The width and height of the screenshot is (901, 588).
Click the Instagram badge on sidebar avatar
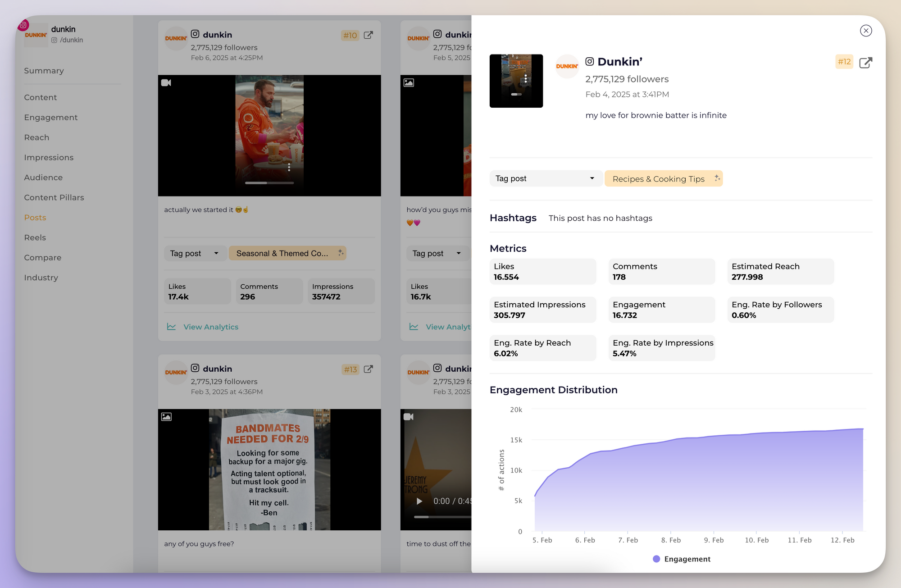pos(23,25)
